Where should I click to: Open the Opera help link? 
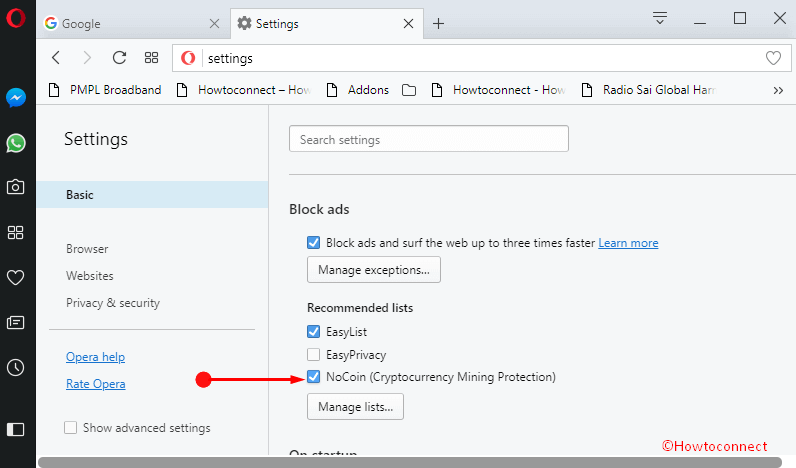pyautogui.click(x=95, y=357)
